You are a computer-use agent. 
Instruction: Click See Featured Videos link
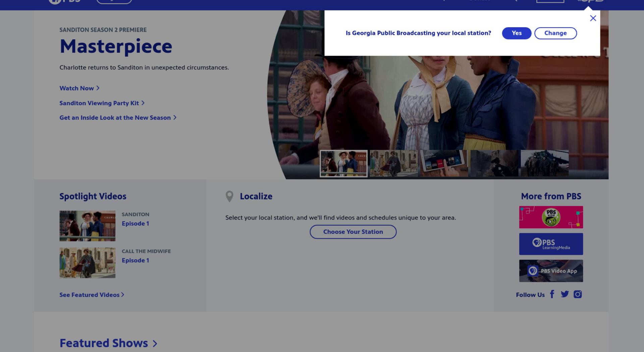pos(92,295)
